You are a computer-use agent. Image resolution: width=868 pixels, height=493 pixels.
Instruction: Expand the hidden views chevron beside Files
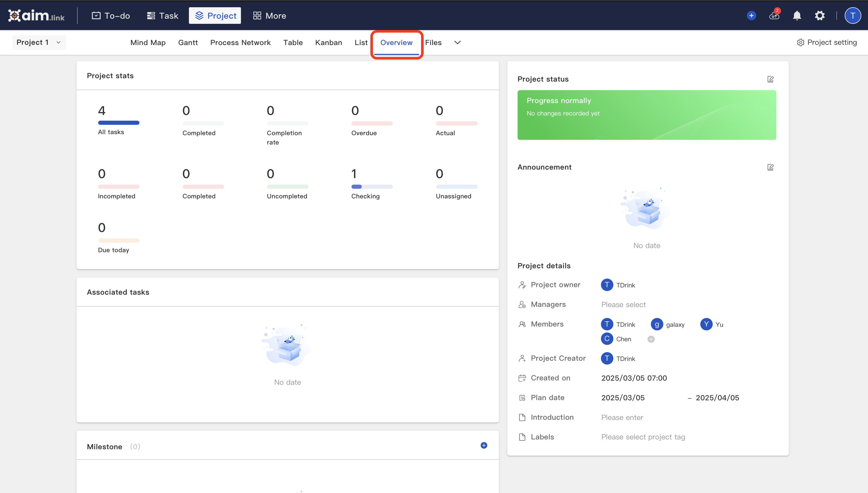457,42
